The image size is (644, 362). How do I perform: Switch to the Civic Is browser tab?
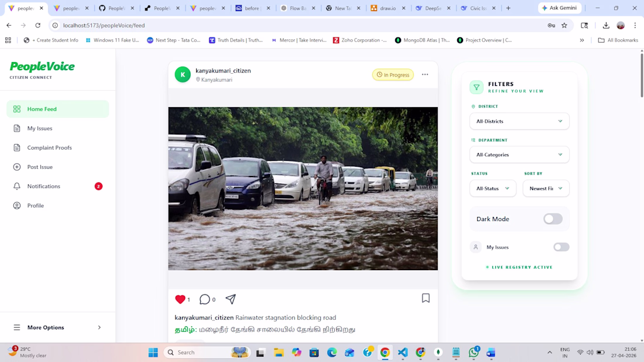(x=477, y=8)
